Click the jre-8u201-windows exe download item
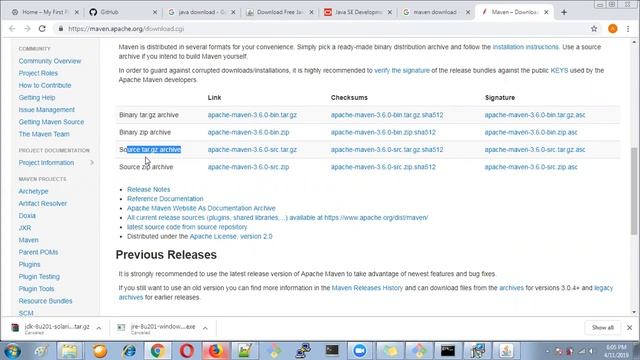This screenshot has width=640, height=360. click(x=157, y=328)
